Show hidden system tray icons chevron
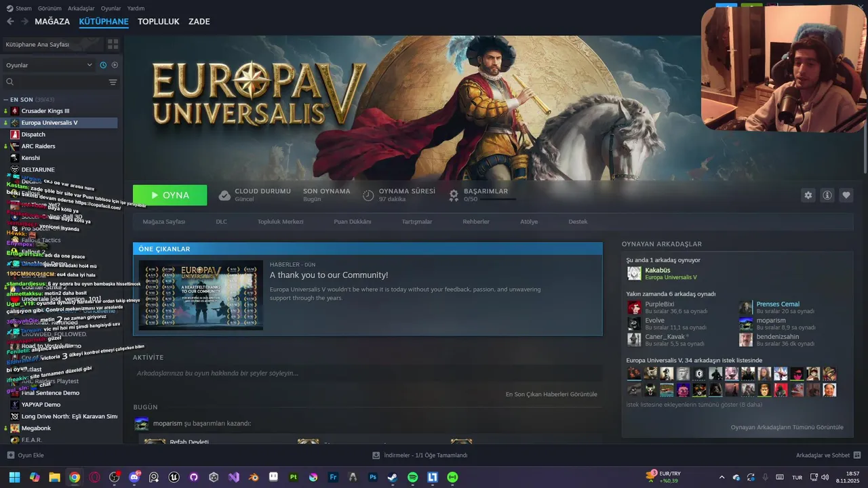 722,477
